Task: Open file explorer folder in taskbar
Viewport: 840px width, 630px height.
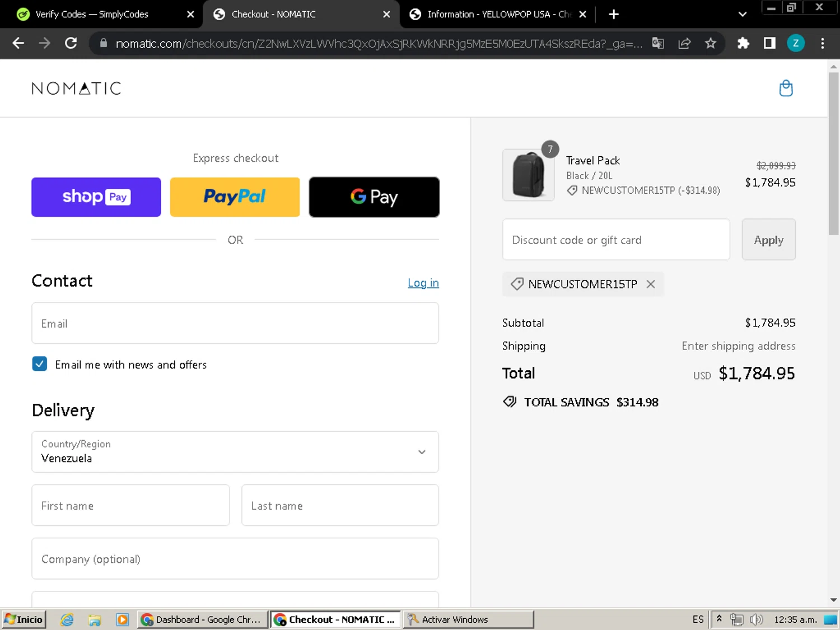Action: pos(95,619)
